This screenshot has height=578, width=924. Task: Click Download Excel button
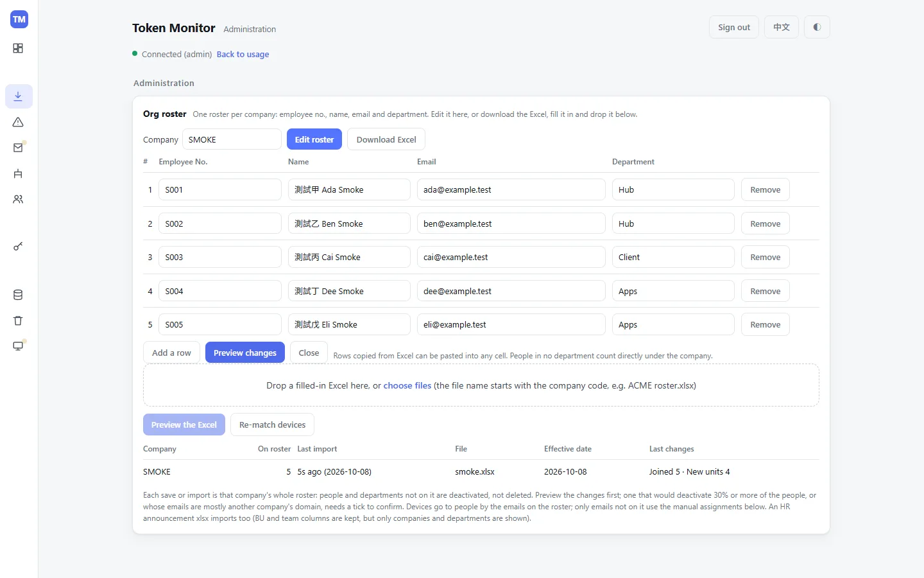(386, 139)
